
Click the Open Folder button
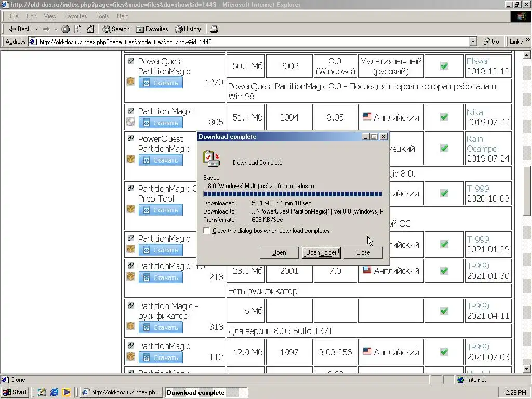click(321, 252)
